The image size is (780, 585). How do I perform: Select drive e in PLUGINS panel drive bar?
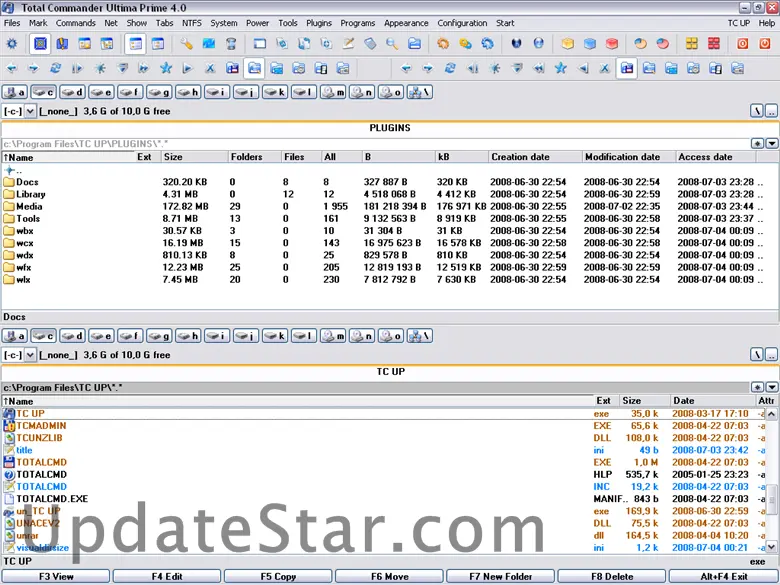tap(101, 92)
